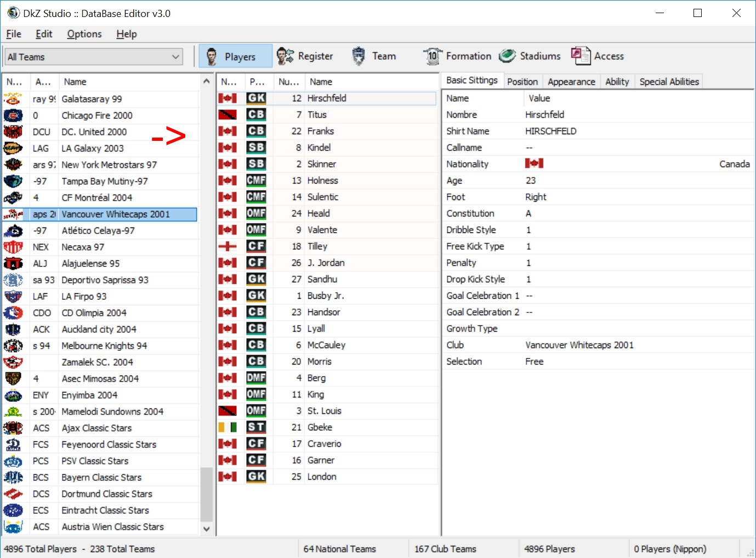The height and width of the screenshot is (558, 756).
Task: Select the Vancouver Whitecaps 2001 team row
Action: click(100, 214)
